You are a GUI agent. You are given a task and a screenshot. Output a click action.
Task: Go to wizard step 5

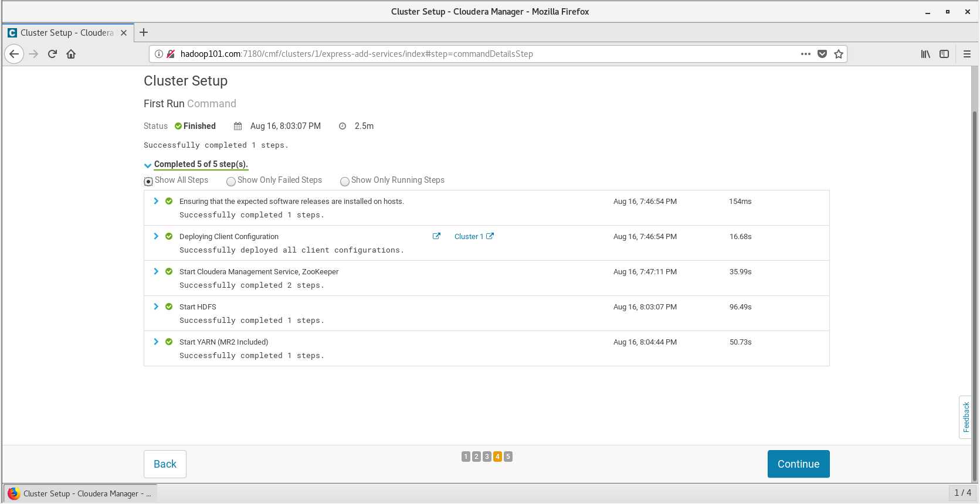[508, 457]
